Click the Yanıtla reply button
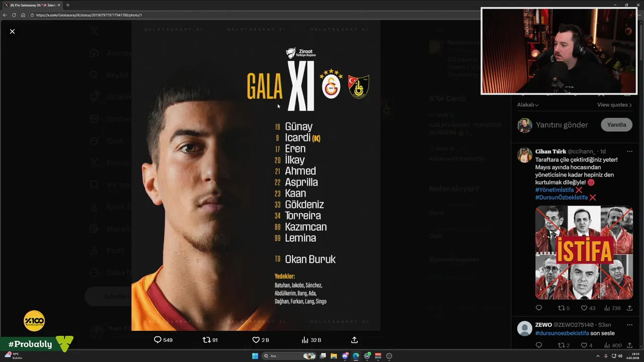 pyautogui.click(x=616, y=125)
